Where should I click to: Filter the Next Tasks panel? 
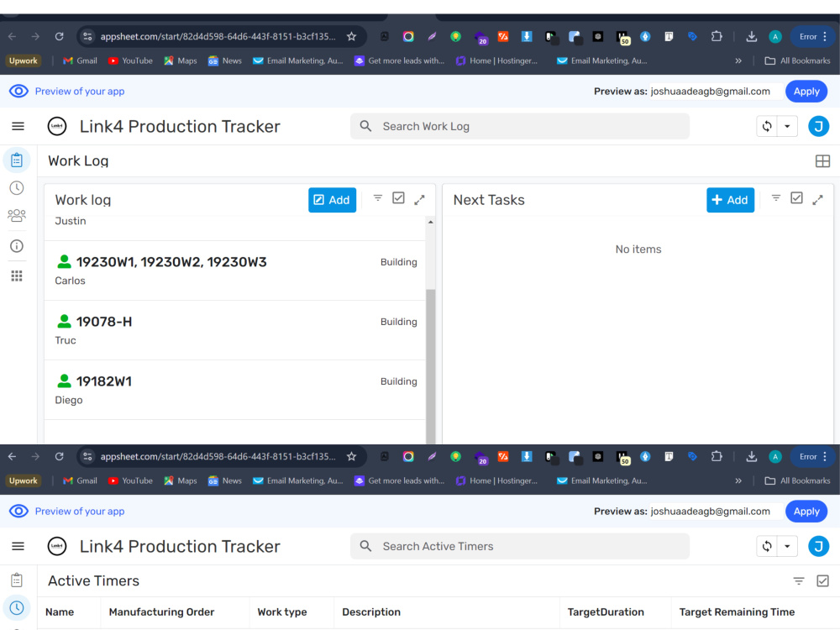(775, 198)
